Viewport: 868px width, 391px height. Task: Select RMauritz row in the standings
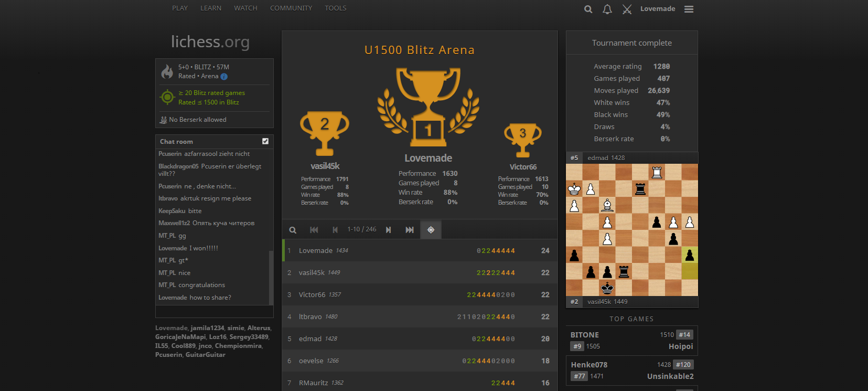420,382
